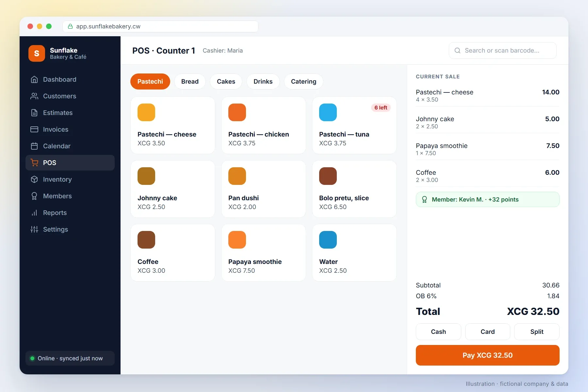Click the Reports bar chart icon

point(34,213)
